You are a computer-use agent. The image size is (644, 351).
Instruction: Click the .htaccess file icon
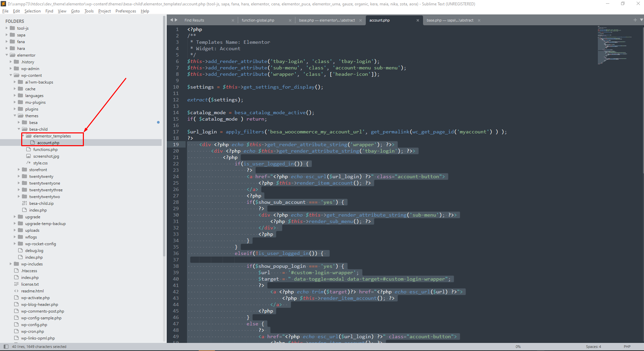click(17, 270)
